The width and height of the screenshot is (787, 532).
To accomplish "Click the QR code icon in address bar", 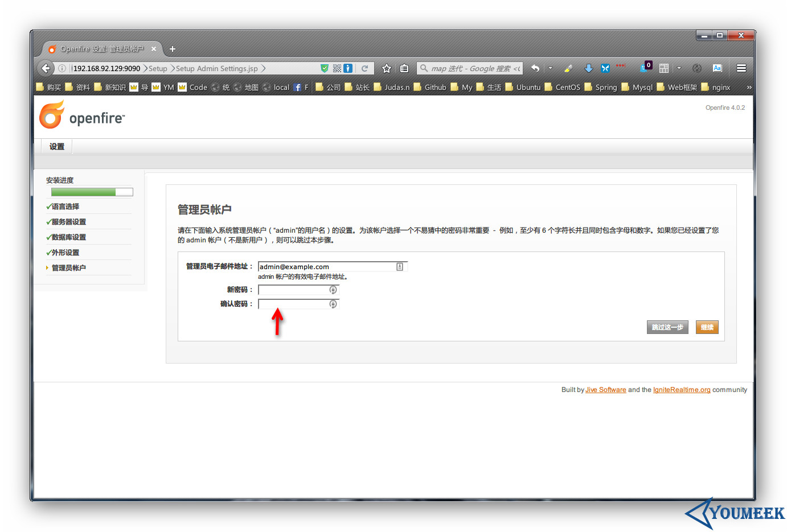I will click(337, 68).
